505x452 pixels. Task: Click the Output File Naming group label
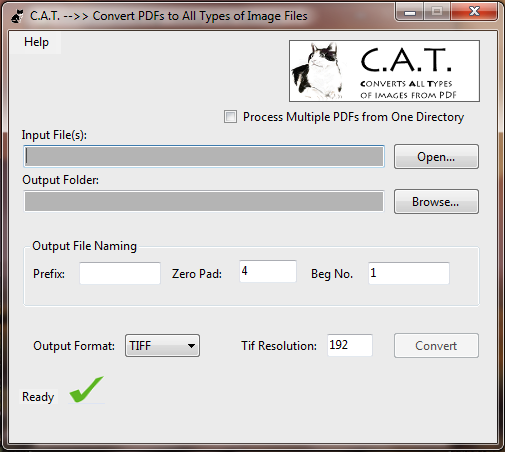pyautogui.click(x=84, y=246)
